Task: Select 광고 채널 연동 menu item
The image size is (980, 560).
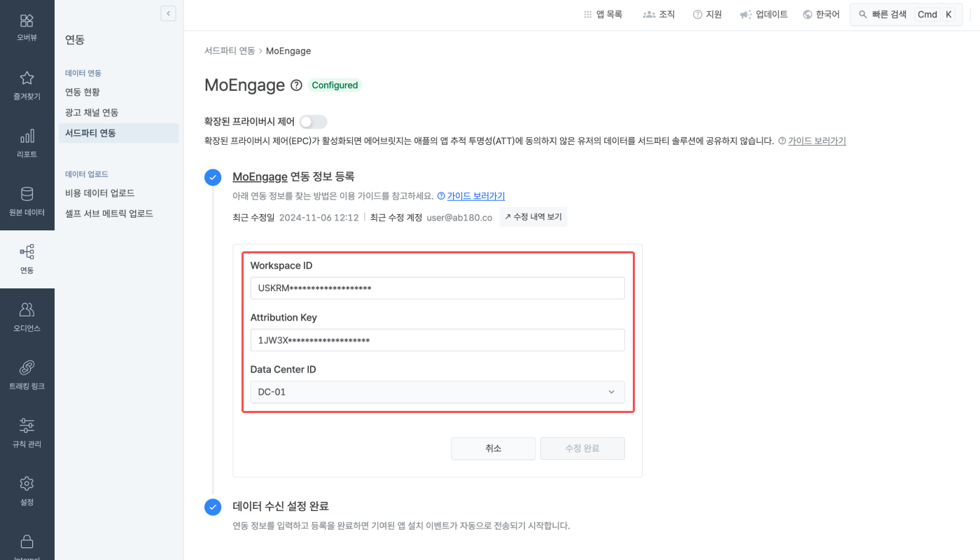Action: [x=92, y=113]
